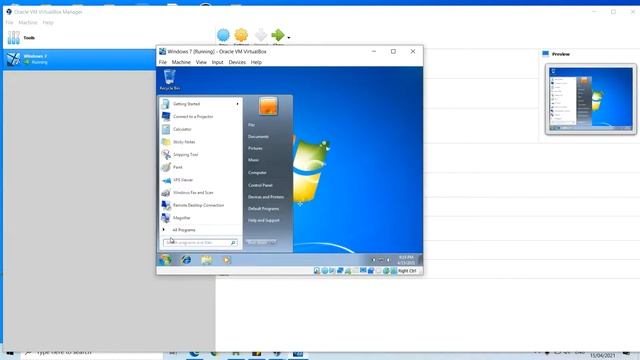Open Machine menu in VirtualBox Manager

point(28,22)
